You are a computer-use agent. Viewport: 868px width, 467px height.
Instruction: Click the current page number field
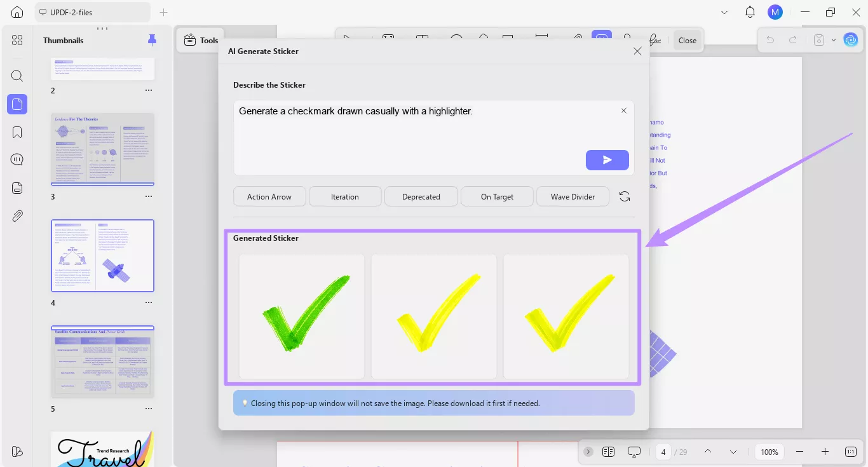(x=663, y=452)
